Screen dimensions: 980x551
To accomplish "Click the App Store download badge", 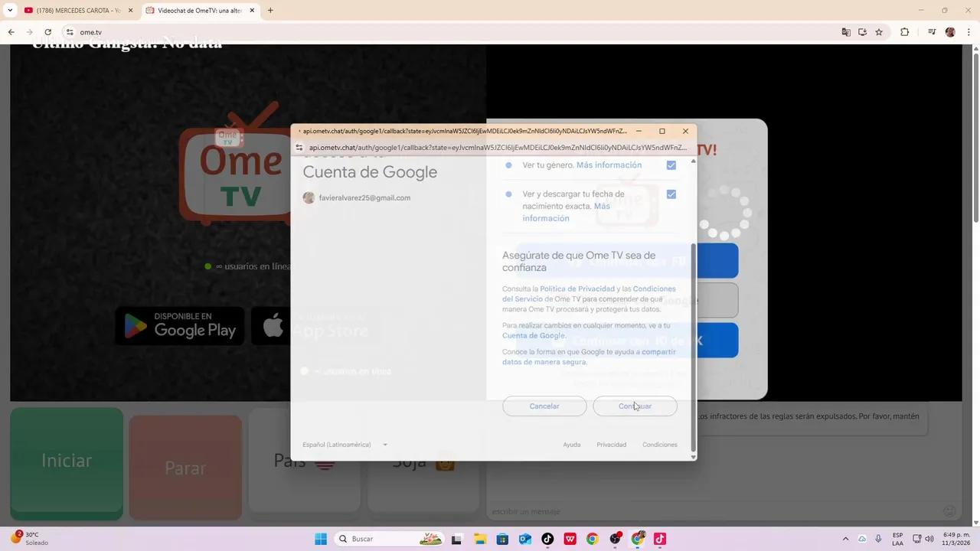I will click(316, 326).
